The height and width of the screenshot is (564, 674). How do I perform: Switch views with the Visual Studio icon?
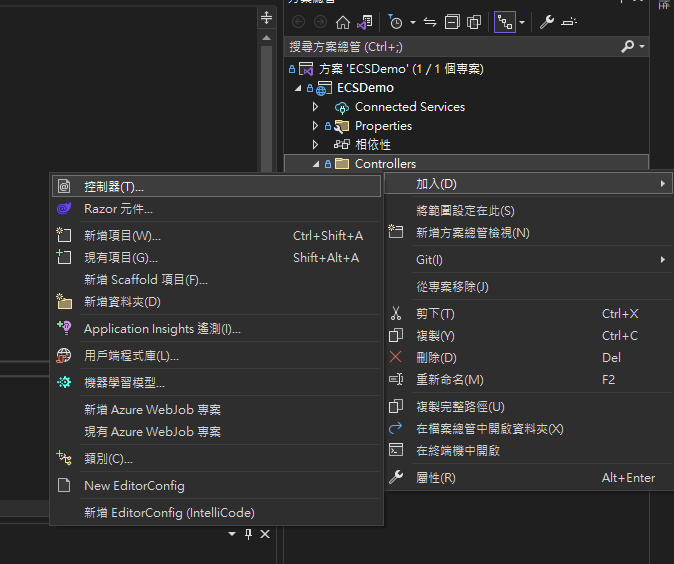click(x=365, y=22)
